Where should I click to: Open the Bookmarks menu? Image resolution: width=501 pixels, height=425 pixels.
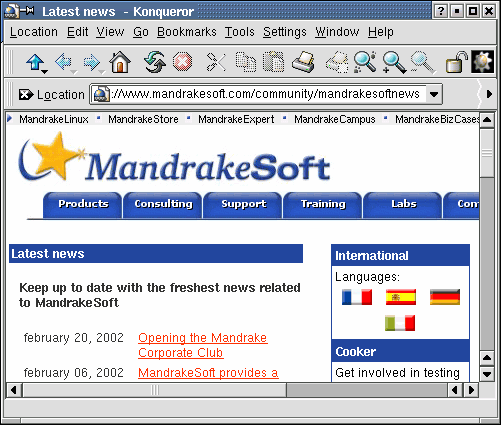pyautogui.click(x=187, y=32)
